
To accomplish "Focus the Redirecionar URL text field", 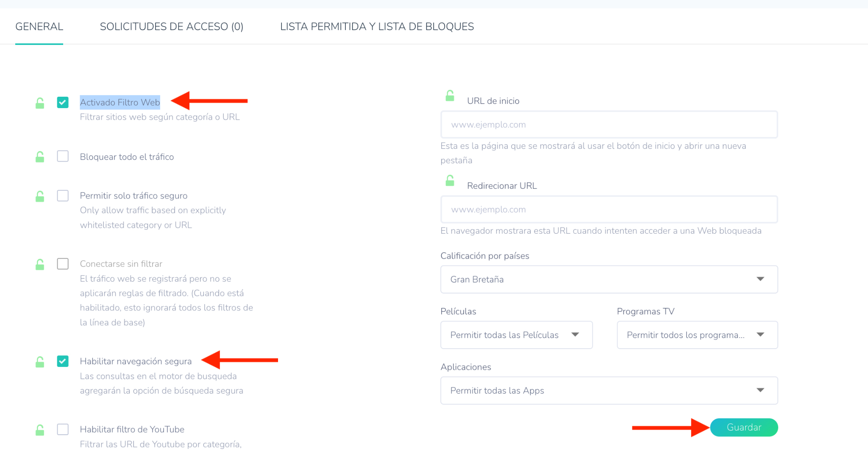I will [609, 210].
